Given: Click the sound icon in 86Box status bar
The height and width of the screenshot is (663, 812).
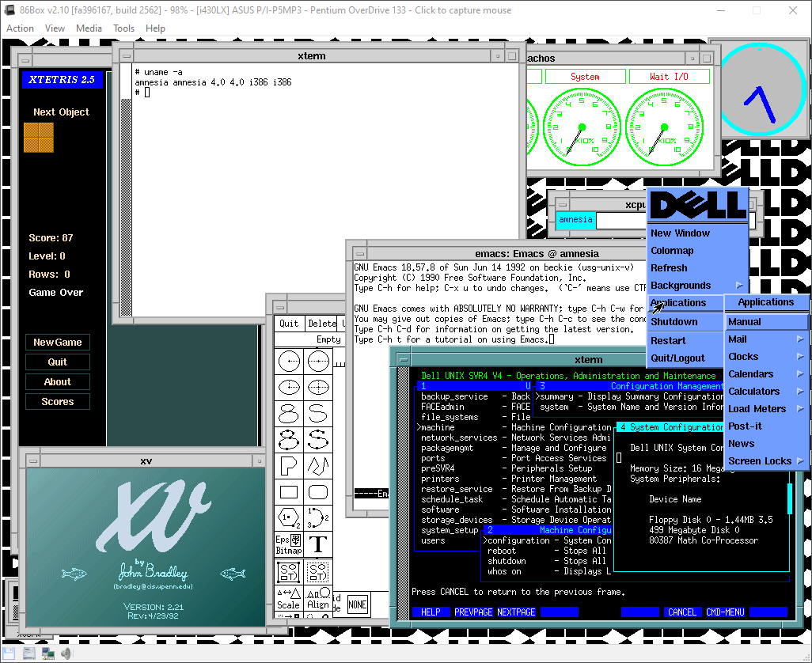Looking at the screenshot, I should coord(67,654).
